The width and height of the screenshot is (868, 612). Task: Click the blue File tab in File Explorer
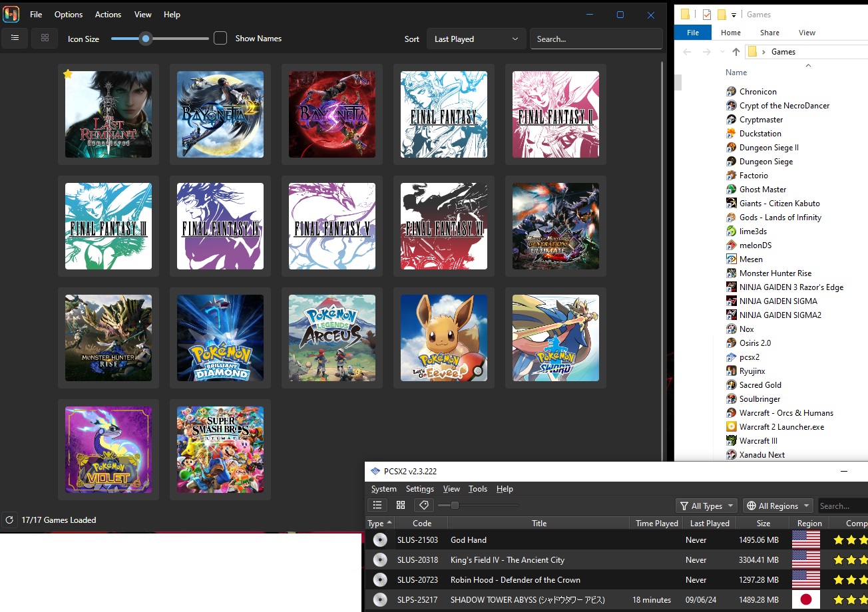tap(693, 33)
